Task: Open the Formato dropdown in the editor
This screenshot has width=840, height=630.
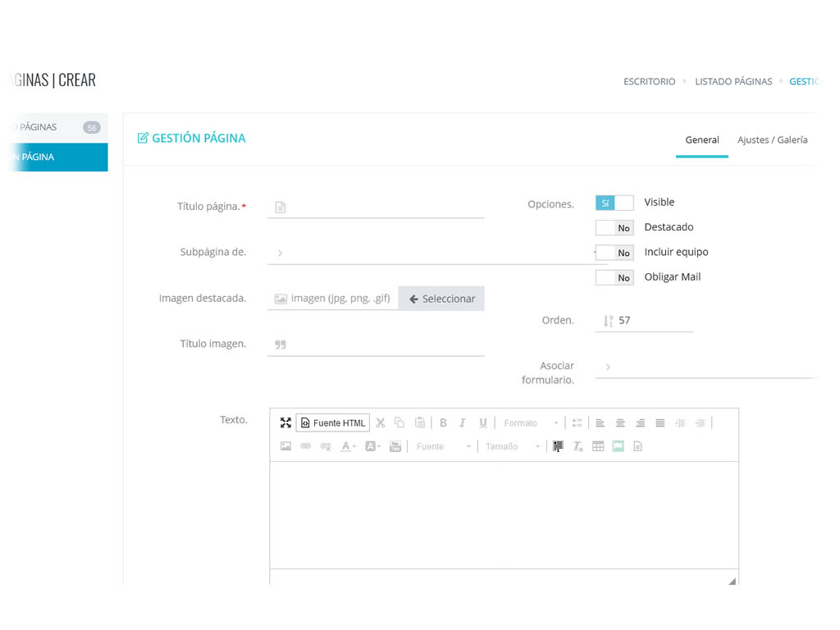Action: [531, 422]
